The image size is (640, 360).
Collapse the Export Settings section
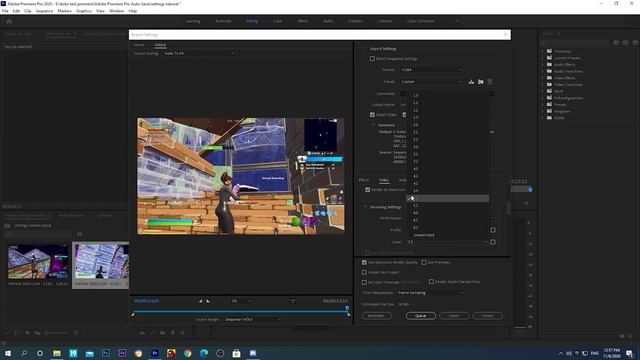(365, 49)
